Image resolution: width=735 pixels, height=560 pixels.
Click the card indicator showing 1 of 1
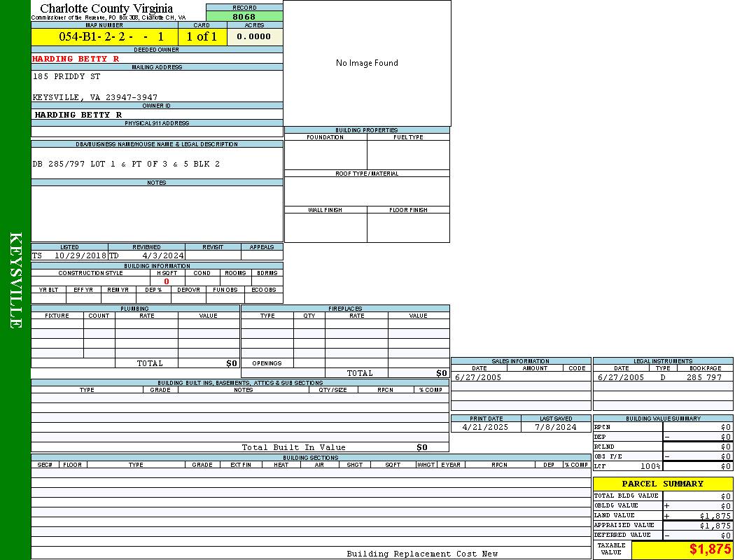click(202, 36)
